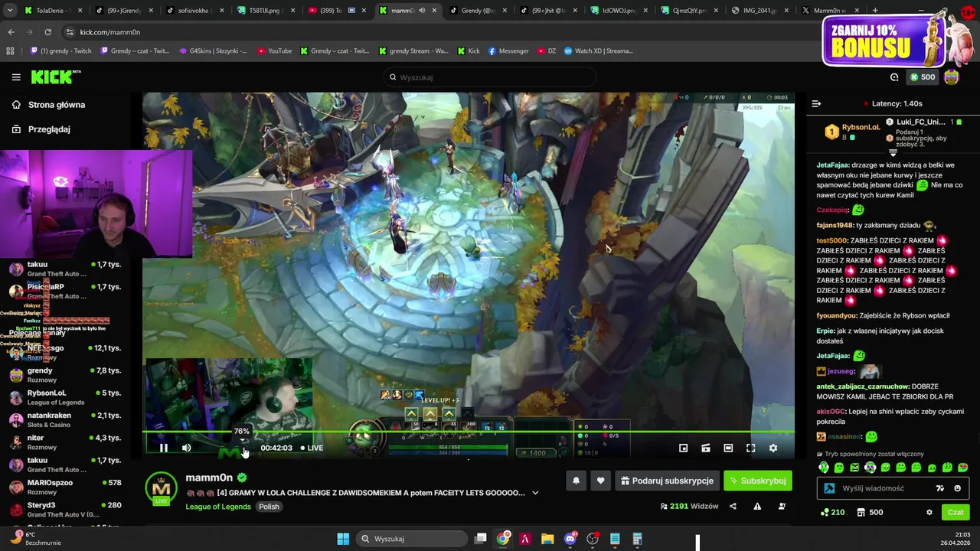Image resolution: width=980 pixels, height=551 pixels.
Task: Enable mini player mode icon
Action: [683, 448]
